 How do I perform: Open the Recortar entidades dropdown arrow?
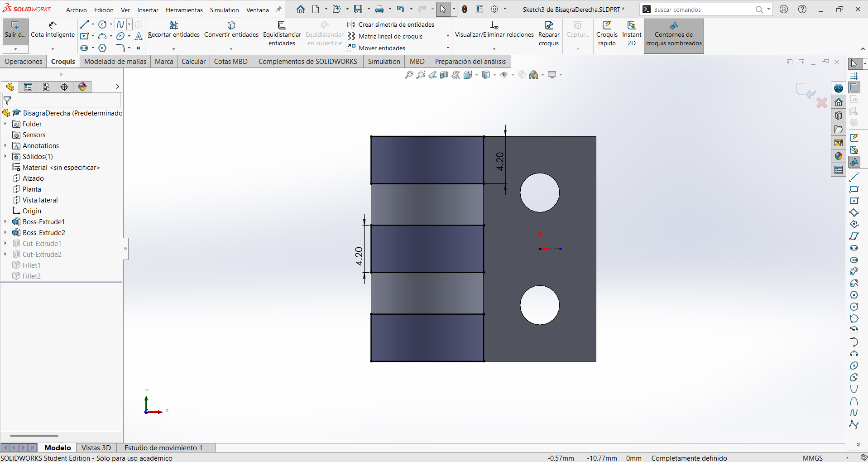174,48
